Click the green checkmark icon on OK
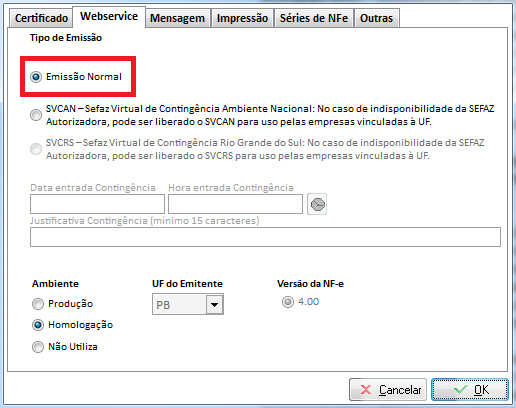The height and width of the screenshot is (408, 516). (460, 389)
